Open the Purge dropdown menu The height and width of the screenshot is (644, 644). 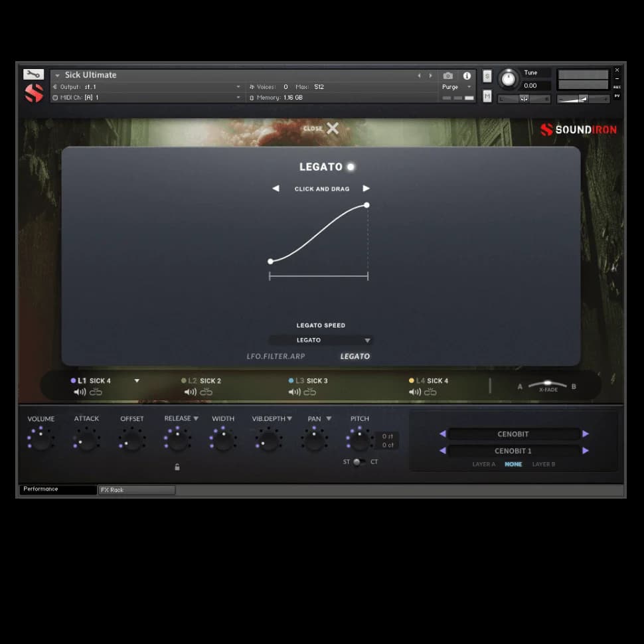pos(457,87)
